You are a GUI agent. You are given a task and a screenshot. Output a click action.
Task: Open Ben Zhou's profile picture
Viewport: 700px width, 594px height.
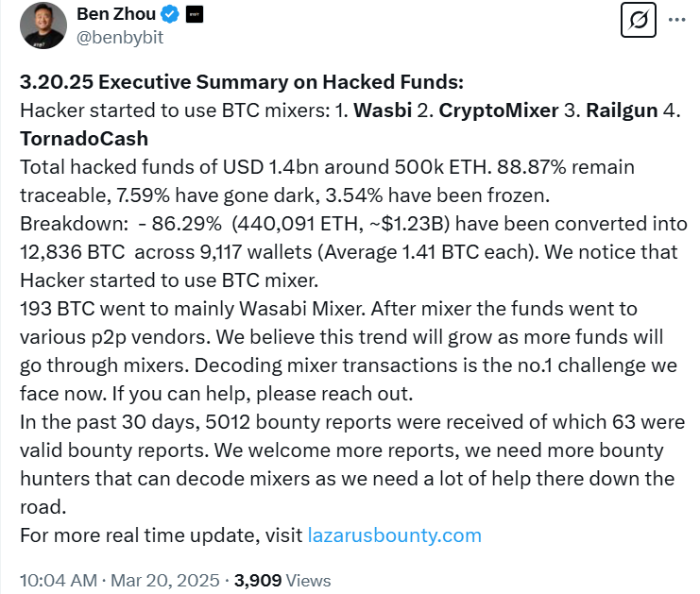[43, 25]
